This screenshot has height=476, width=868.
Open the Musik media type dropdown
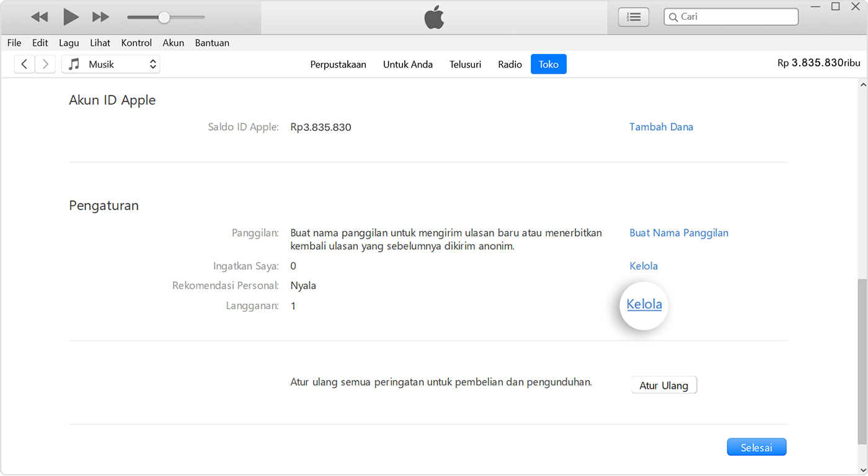(111, 64)
